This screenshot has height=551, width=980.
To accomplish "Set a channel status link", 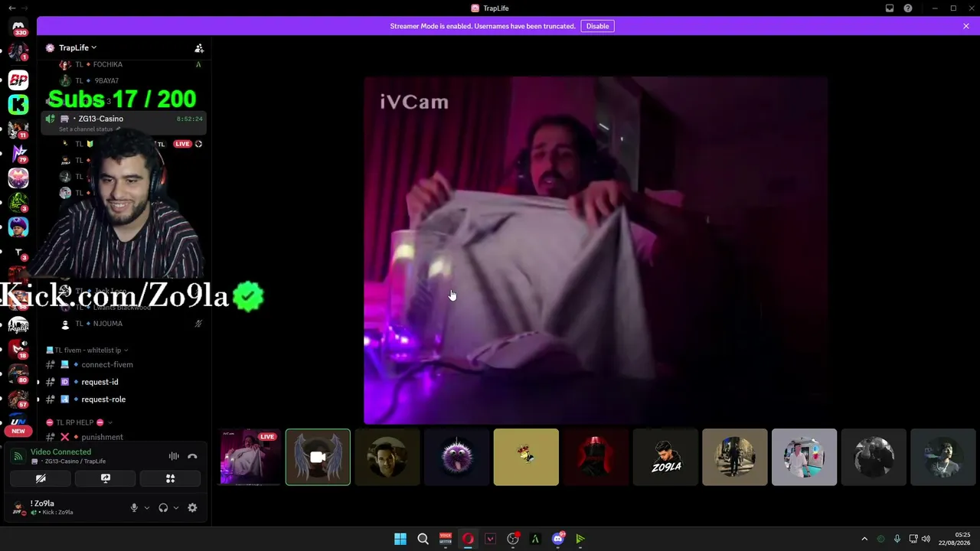I will 87,129.
